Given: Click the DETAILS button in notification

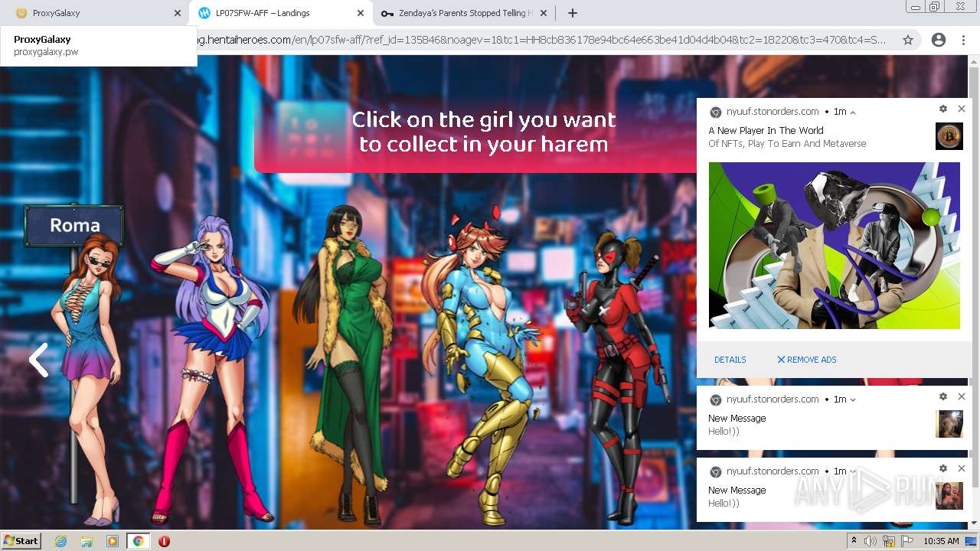Looking at the screenshot, I should click(730, 360).
